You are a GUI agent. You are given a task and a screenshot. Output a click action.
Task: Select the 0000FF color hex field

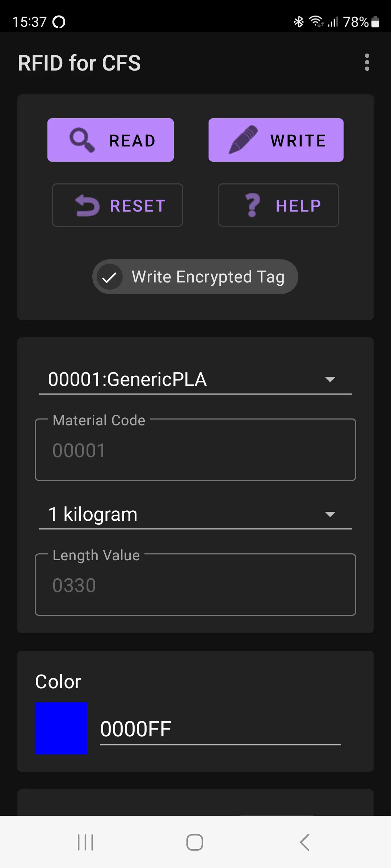pos(220,729)
